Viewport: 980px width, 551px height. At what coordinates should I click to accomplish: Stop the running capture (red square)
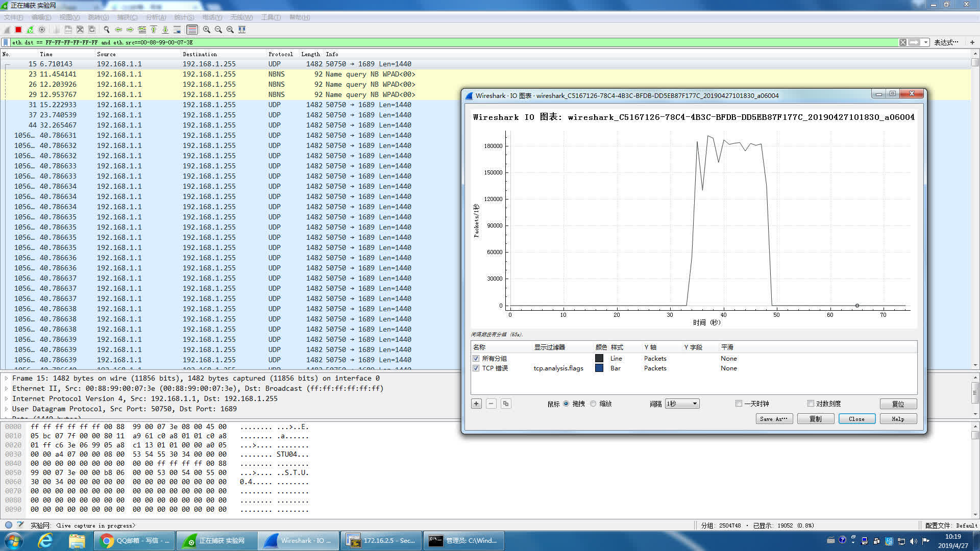click(18, 30)
